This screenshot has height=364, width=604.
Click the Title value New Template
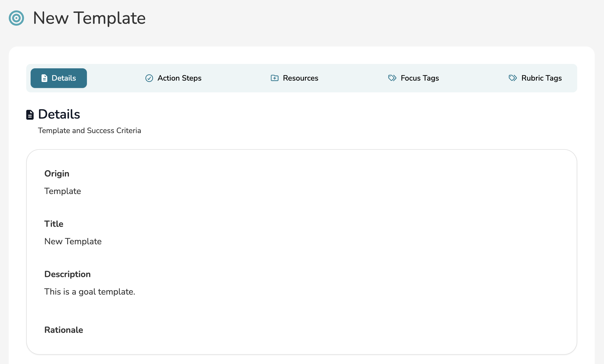pyautogui.click(x=73, y=241)
